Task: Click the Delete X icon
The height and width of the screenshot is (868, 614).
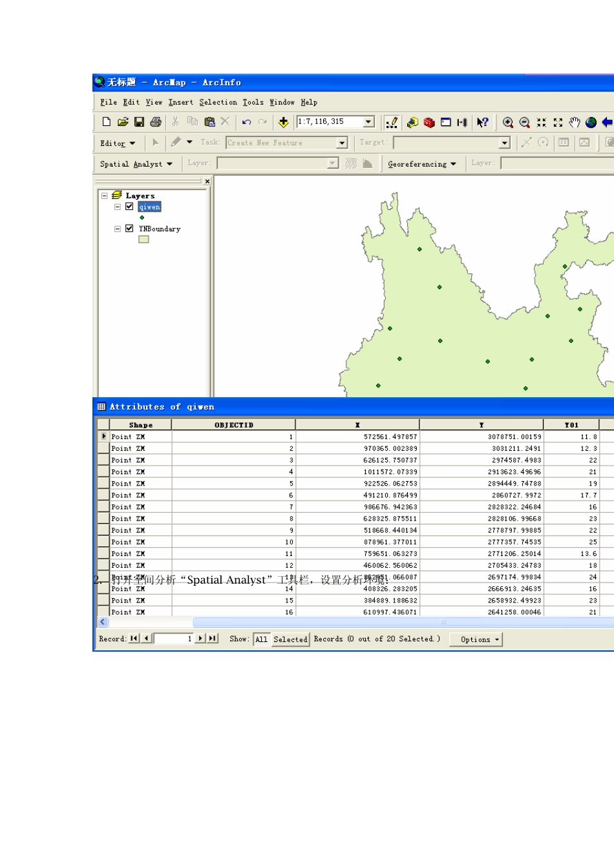Action: click(x=225, y=121)
